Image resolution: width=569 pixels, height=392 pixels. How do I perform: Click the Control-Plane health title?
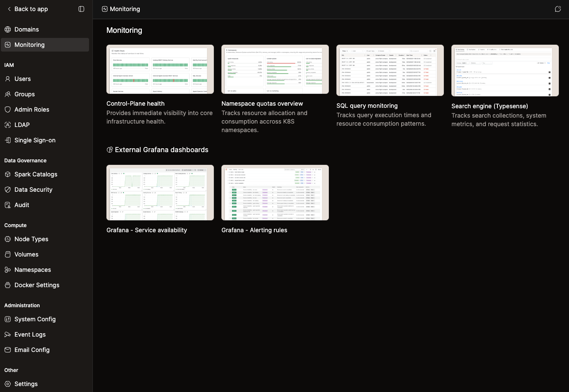(x=135, y=104)
